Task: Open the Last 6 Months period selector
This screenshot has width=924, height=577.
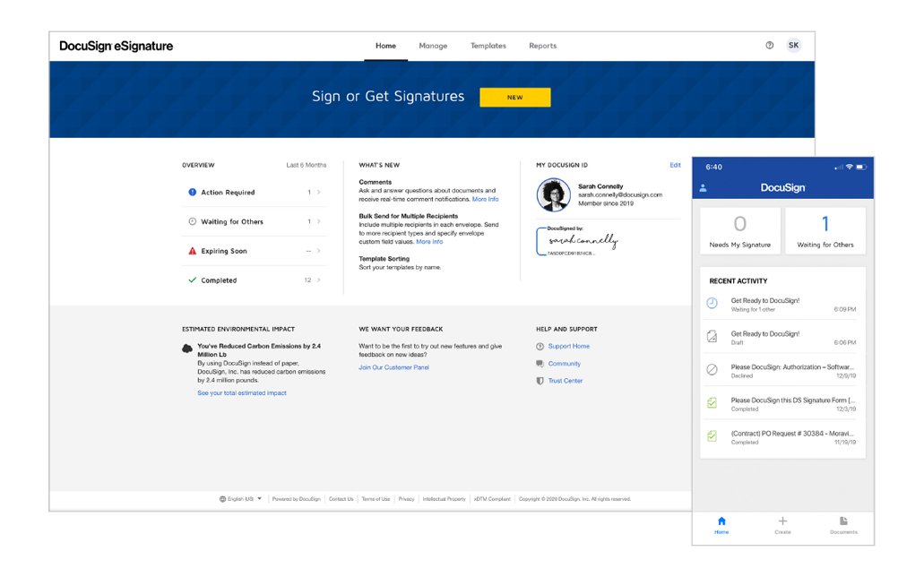Action: tap(306, 166)
